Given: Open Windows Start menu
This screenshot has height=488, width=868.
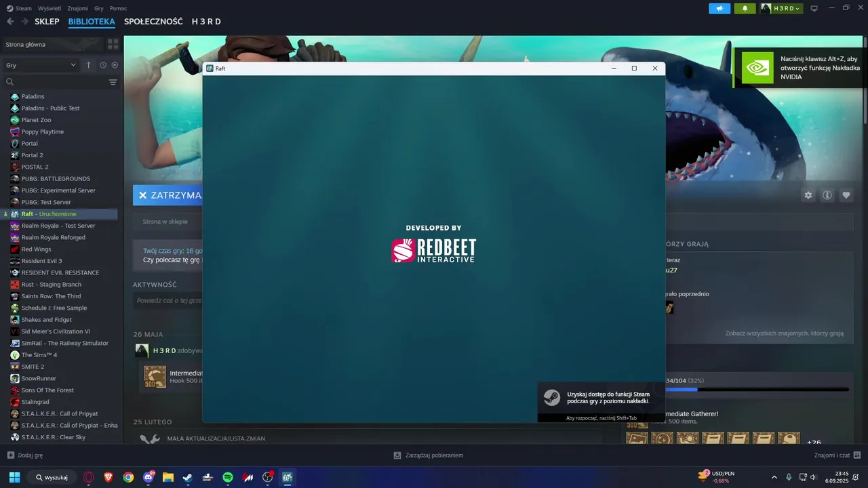Looking at the screenshot, I should coord(14,477).
